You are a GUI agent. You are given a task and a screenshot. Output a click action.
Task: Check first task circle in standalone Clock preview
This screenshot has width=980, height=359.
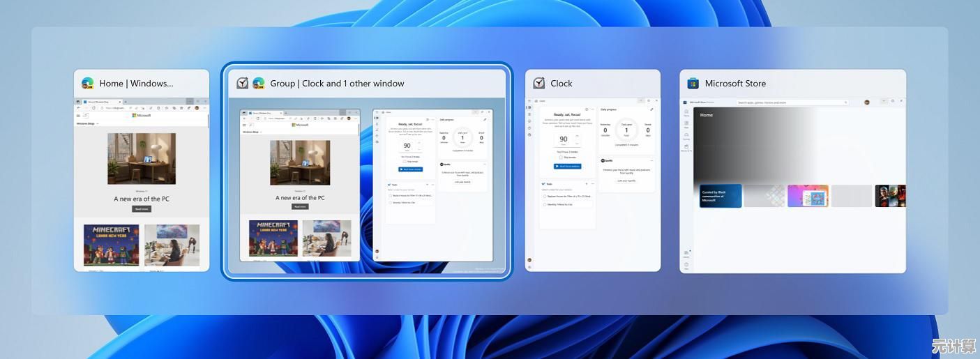coord(545,197)
